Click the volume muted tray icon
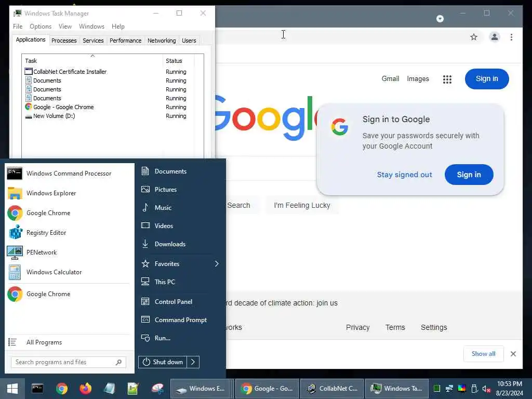532x399 pixels. (486, 389)
